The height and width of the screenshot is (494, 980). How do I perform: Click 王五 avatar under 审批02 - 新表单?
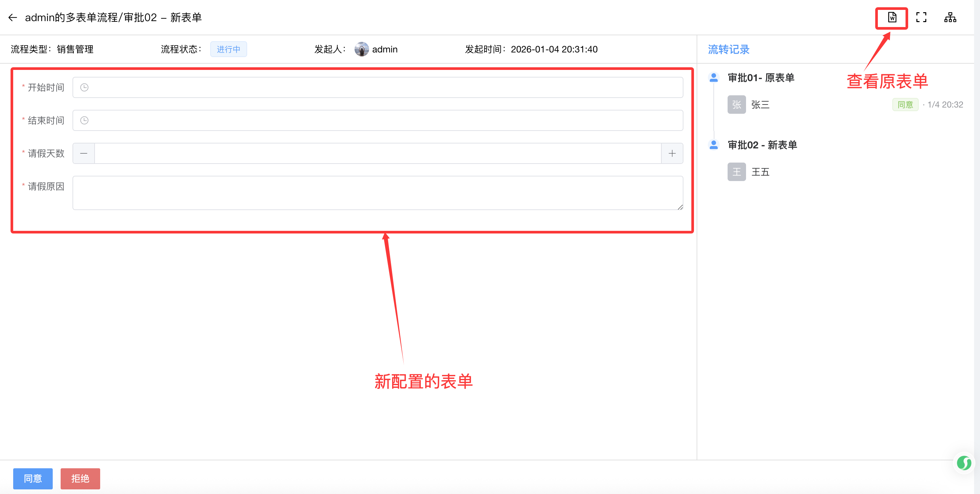coord(736,172)
